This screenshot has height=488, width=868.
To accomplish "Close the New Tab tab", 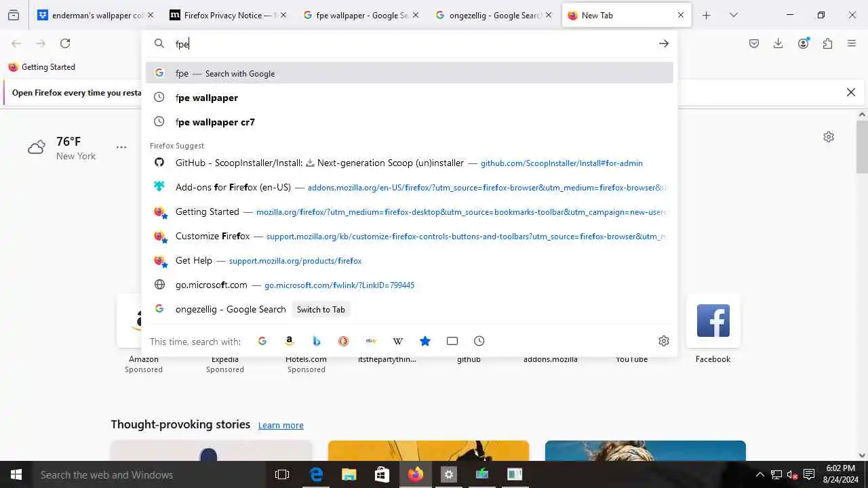I will 681,15.
